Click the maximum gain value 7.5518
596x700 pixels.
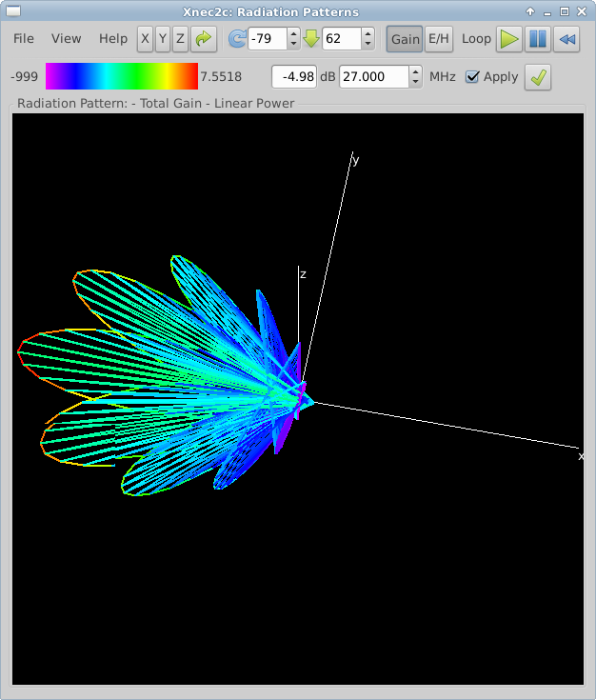point(221,77)
